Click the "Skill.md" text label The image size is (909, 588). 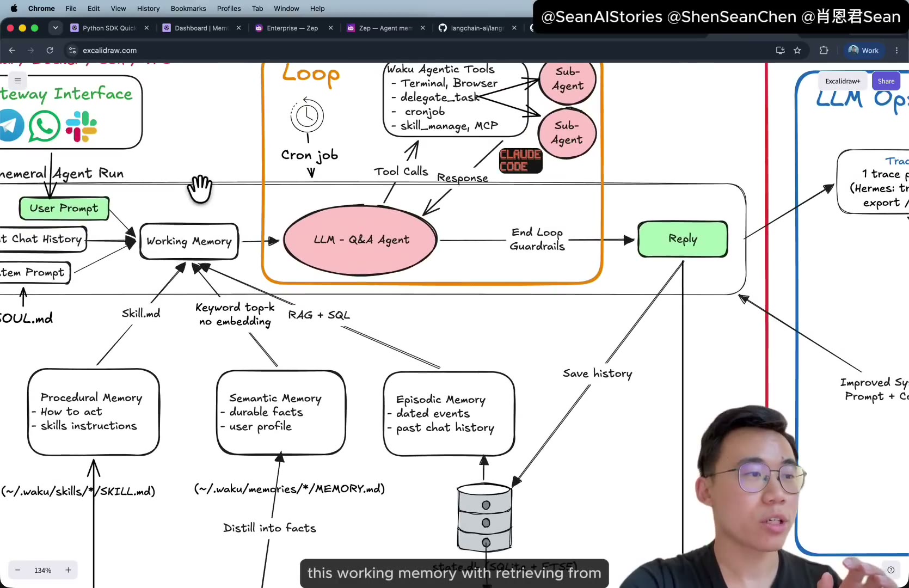141,313
